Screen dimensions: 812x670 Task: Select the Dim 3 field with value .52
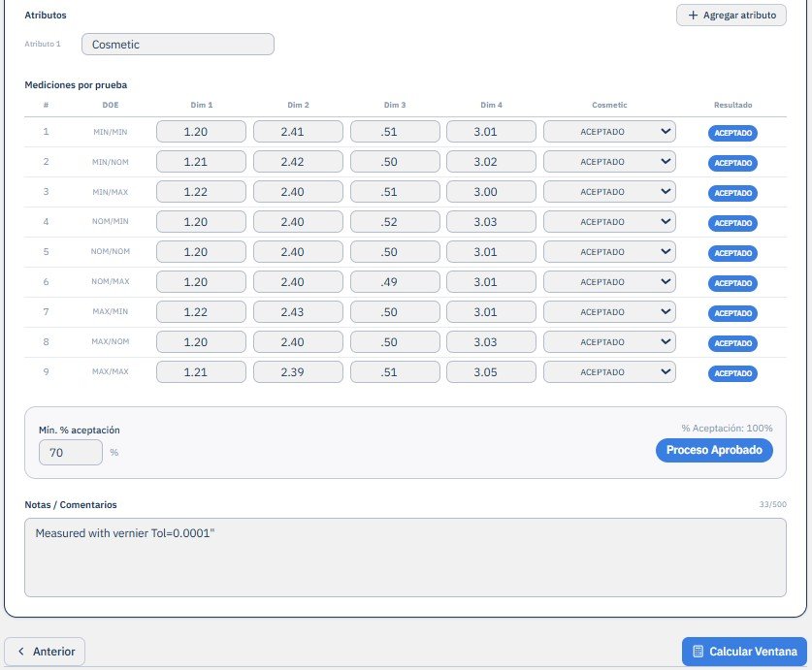(x=395, y=222)
